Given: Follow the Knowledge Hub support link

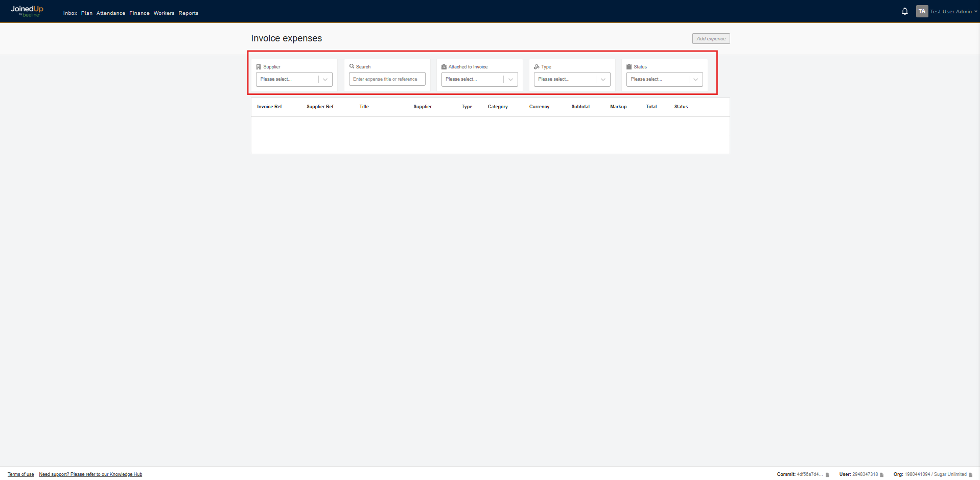Looking at the screenshot, I should [x=90, y=474].
